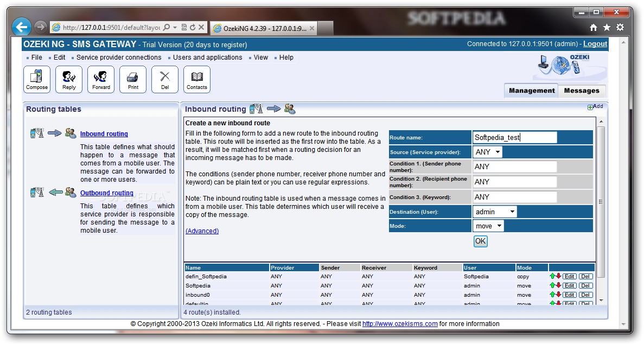
Task: Open the Edit menu
Action: [x=59, y=58]
